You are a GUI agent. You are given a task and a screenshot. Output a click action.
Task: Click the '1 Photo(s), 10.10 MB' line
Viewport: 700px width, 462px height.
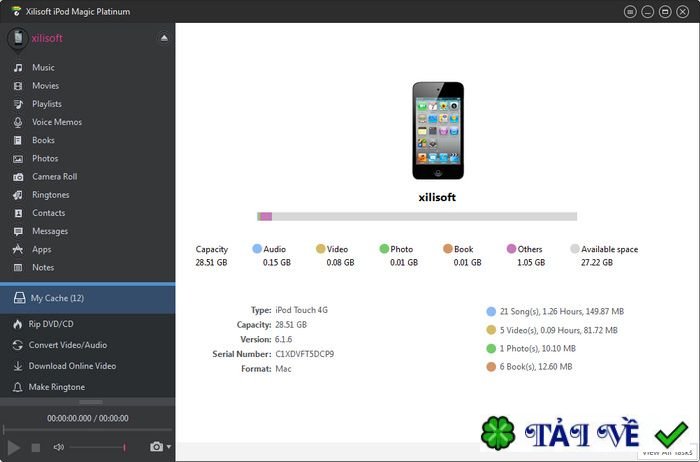pyautogui.click(x=538, y=349)
